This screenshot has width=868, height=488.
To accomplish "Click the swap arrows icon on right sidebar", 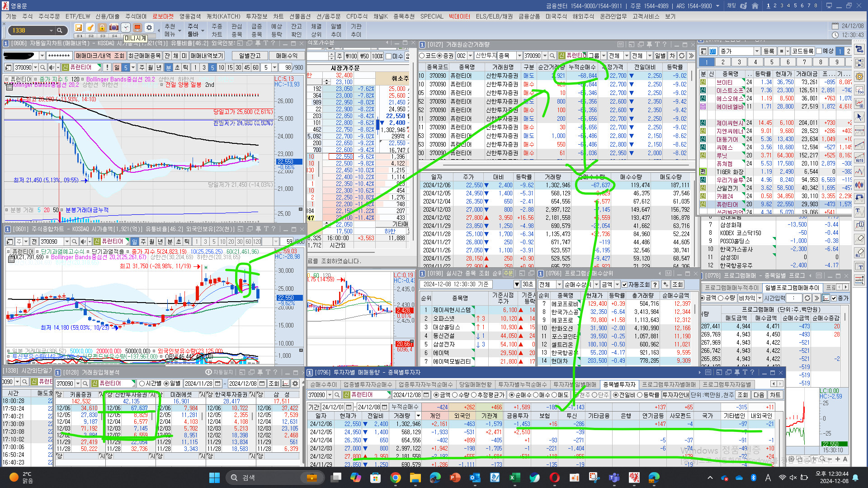I will (x=859, y=50).
